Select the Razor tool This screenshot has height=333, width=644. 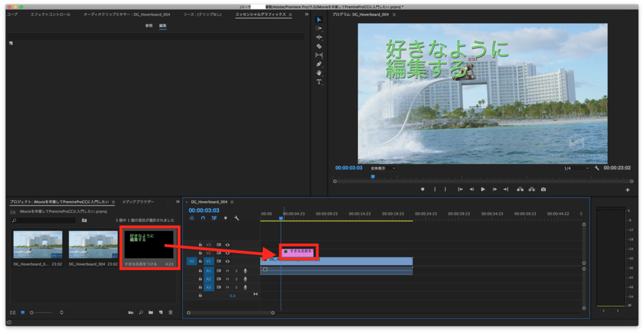(319, 46)
